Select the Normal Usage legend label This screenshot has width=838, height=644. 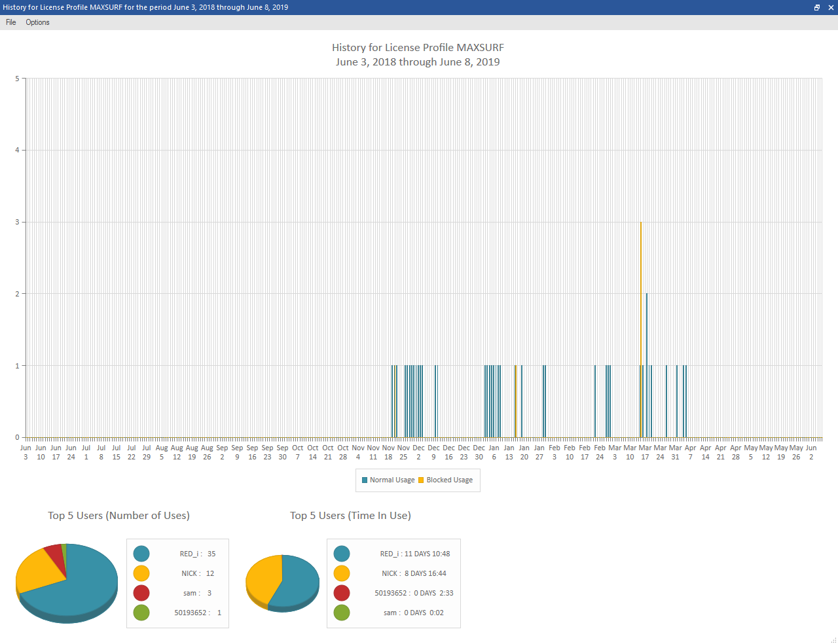pos(392,480)
